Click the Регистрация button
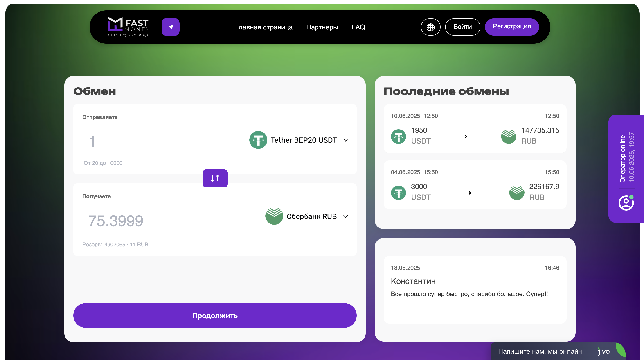This screenshot has height=360, width=644. 511,27
